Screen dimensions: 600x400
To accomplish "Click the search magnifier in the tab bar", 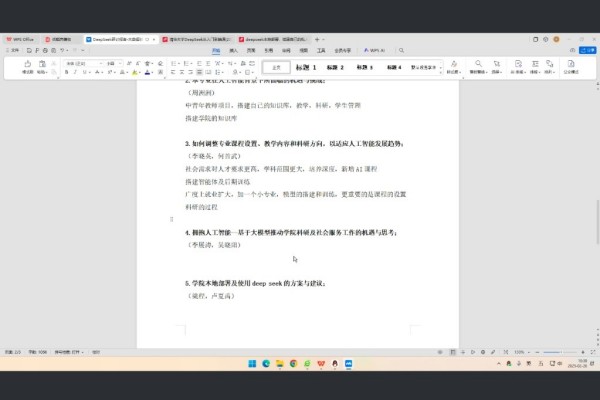I will click(x=402, y=48).
